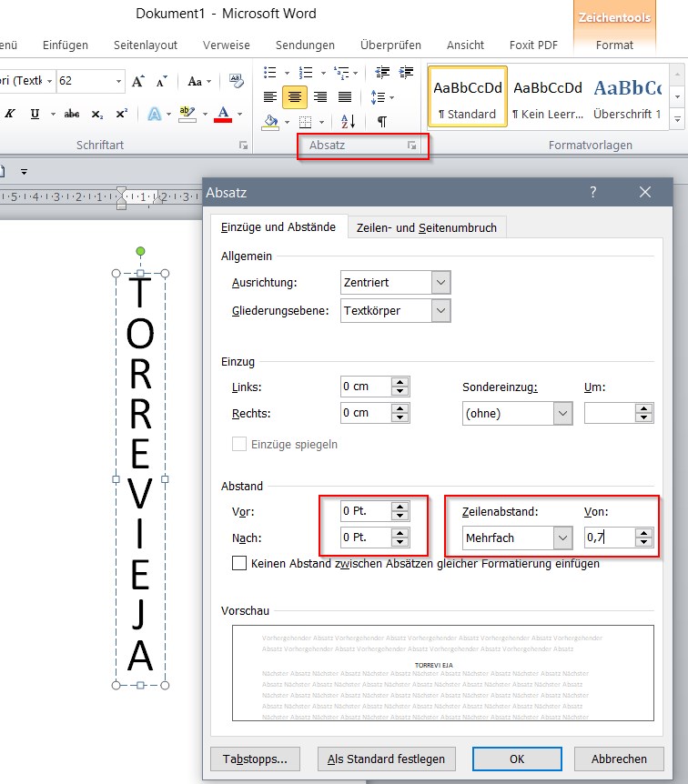
Task: Open the Seitenlayout ribbon tab
Action: [x=145, y=45]
